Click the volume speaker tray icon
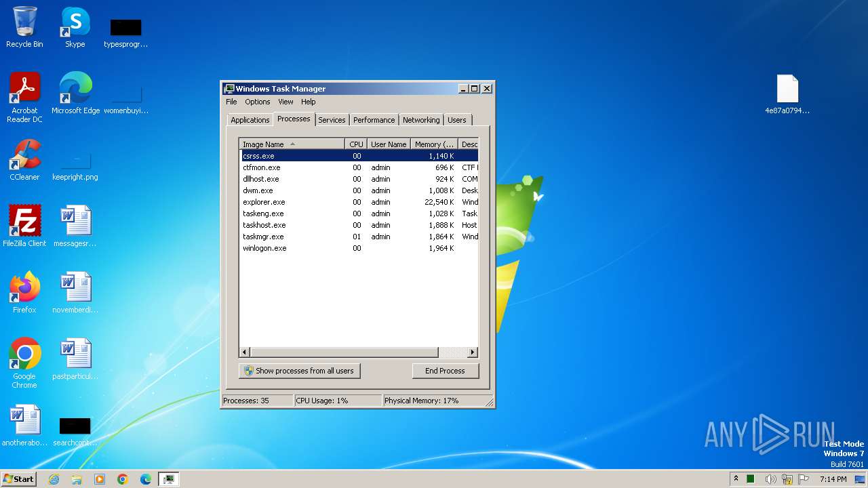 click(770, 479)
